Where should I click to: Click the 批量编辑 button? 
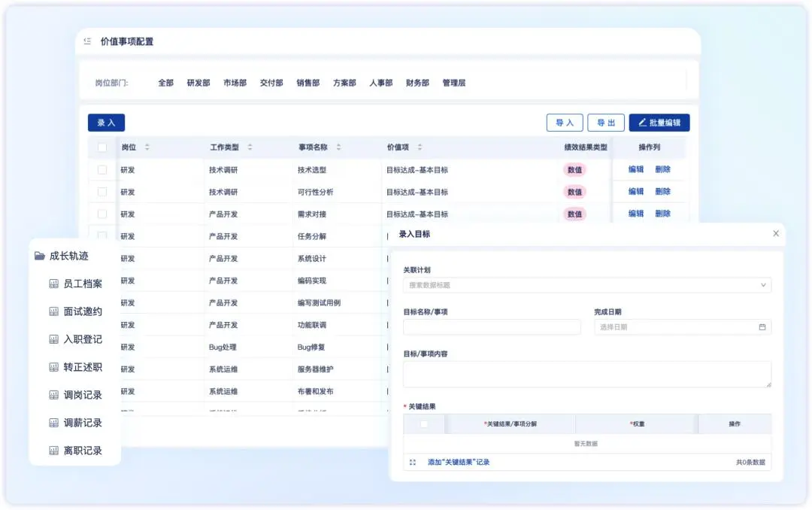point(659,123)
